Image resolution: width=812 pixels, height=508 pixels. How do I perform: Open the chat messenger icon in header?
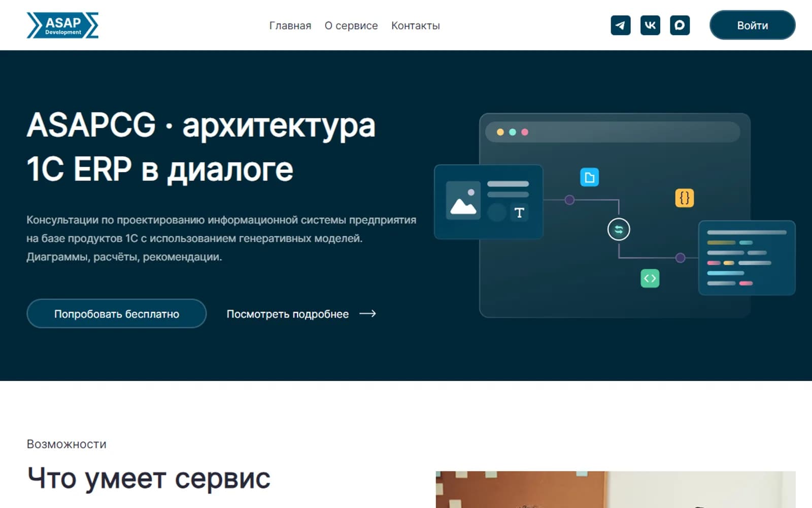pyautogui.click(x=680, y=25)
